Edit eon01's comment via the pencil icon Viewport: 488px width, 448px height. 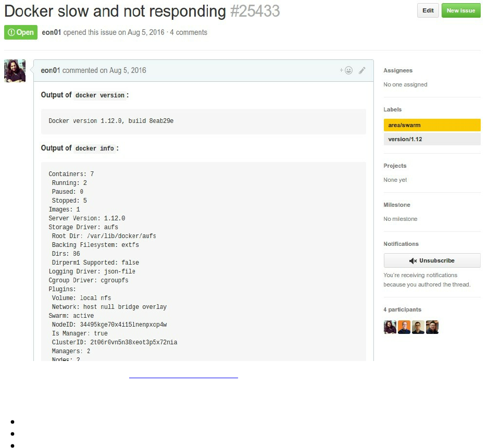[x=362, y=70]
